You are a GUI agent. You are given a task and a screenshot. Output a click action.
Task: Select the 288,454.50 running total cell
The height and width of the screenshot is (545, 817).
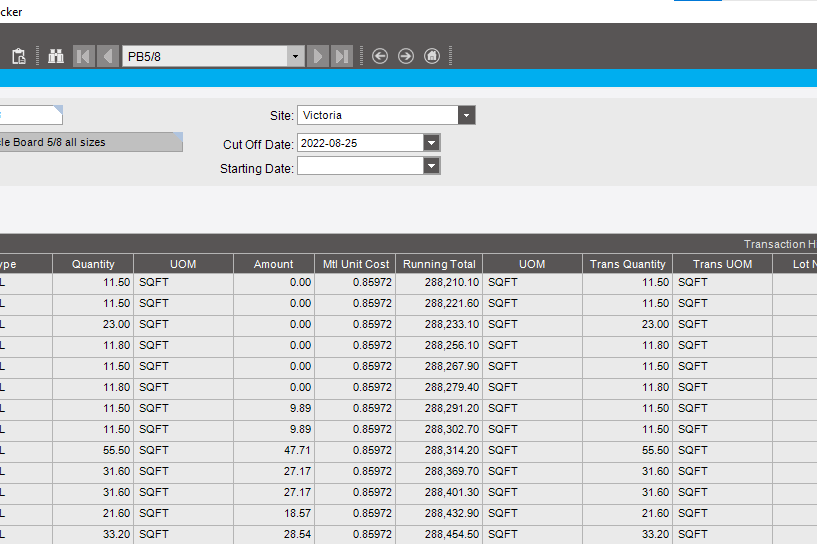(x=438, y=534)
